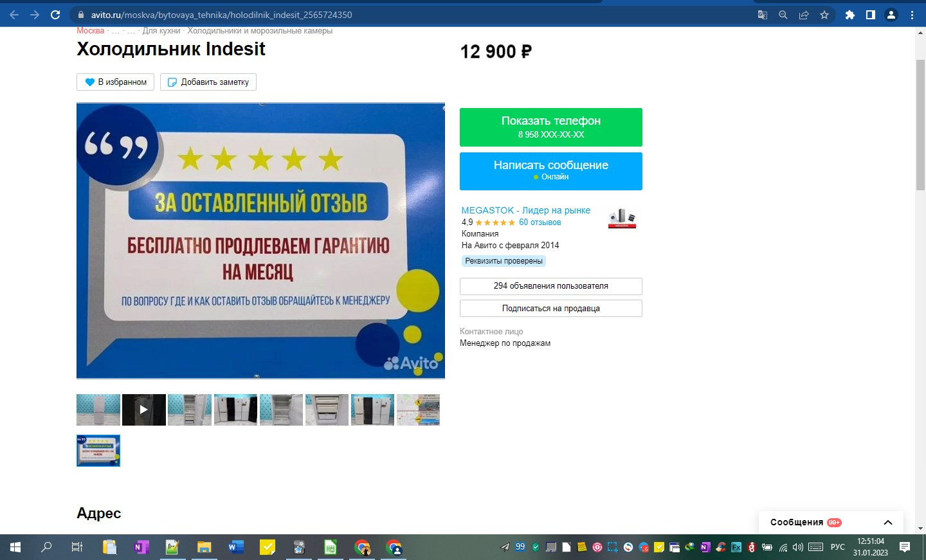The height and width of the screenshot is (560, 926).
Task: Click the page vertical scrollbar thumb
Action: click(x=920, y=125)
